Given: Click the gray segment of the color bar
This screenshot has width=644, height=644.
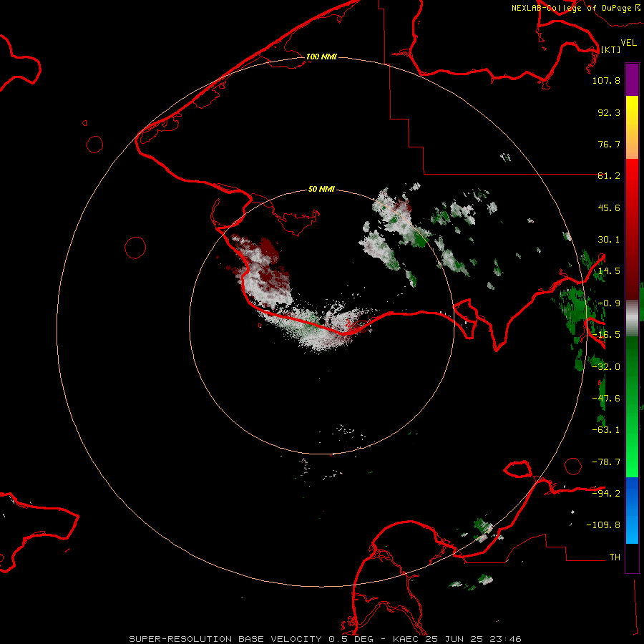Looking at the screenshot, I should pyautogui.click(x=632, y=318).
